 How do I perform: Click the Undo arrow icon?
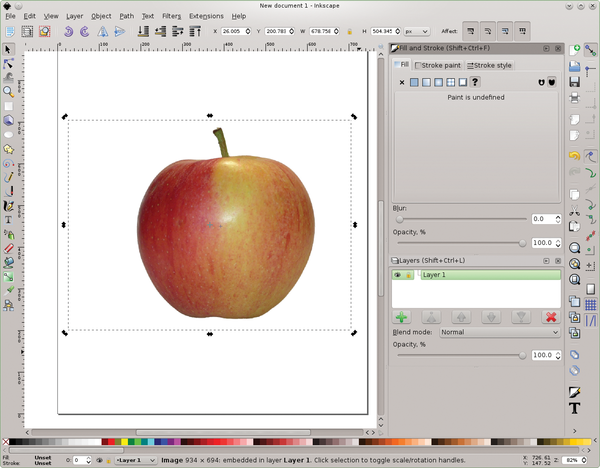[575, 156]
